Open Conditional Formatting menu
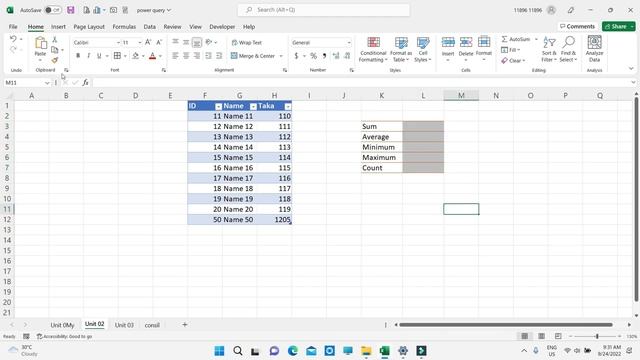 [x=373, y=49]
